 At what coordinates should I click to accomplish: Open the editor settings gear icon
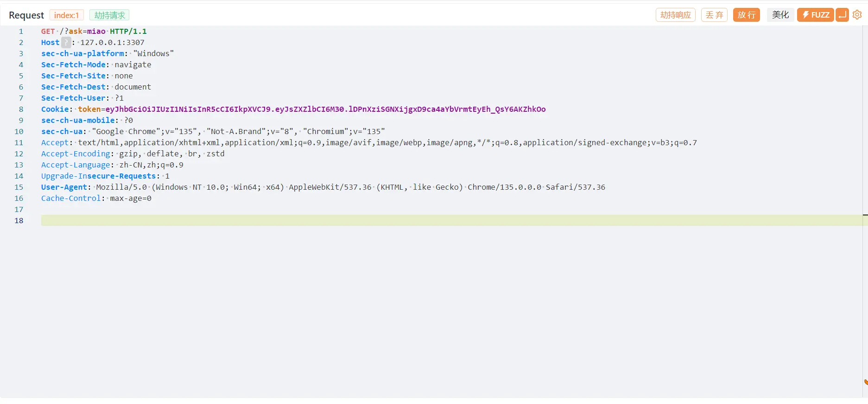(x=857, y=15)
